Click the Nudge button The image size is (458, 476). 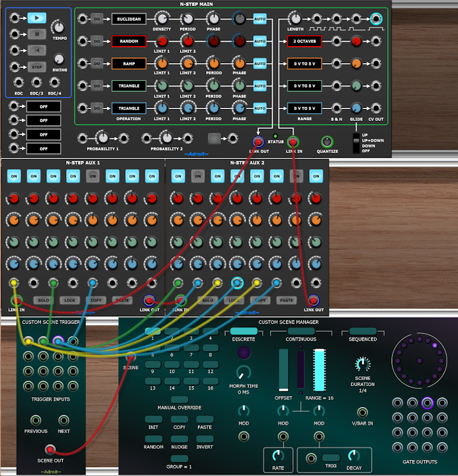pos(179,438)
